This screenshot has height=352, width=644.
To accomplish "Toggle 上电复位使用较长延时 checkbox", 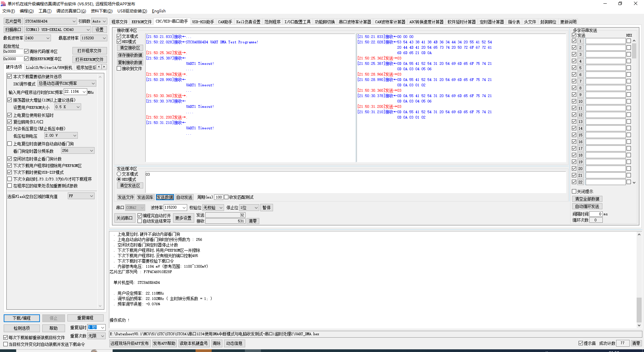I will tap(10, 115).
